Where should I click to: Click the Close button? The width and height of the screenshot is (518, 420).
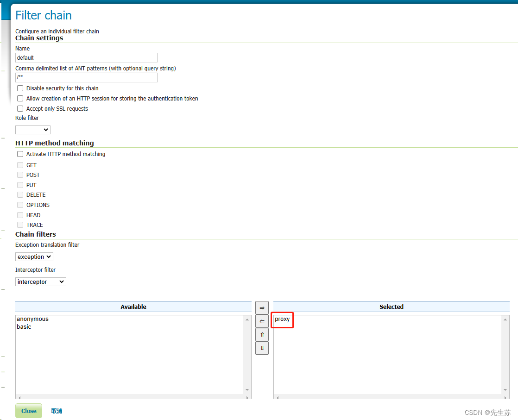28,411
